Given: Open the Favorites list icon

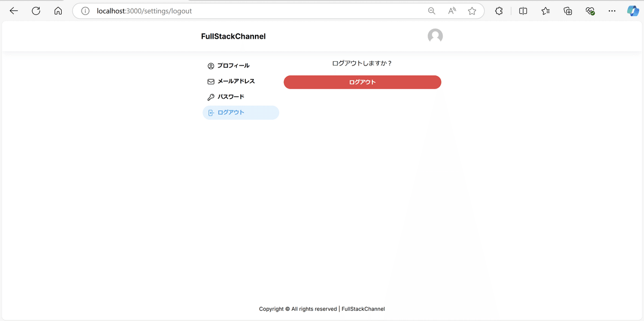Looking at the screenshot, I should [x=546, y=11].
